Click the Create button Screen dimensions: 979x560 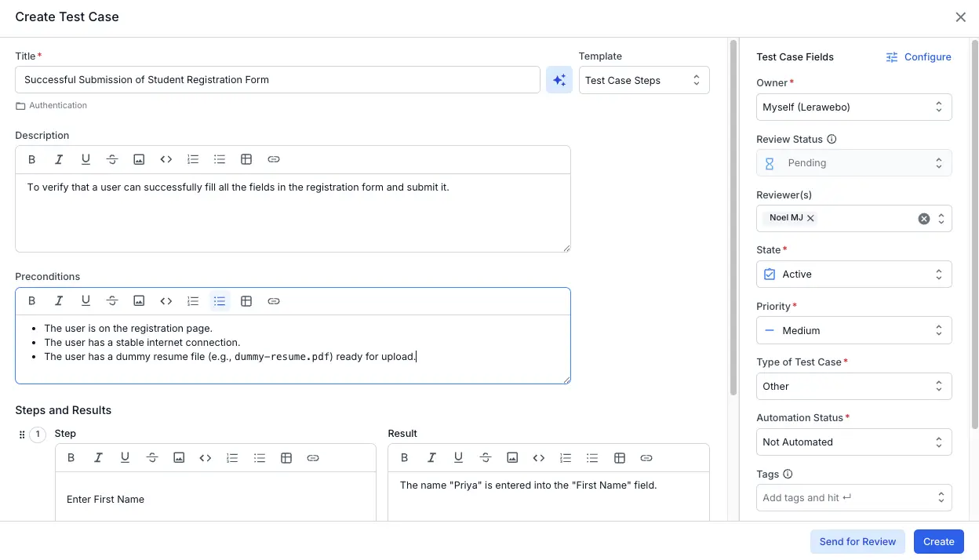[x=938, y=542]
